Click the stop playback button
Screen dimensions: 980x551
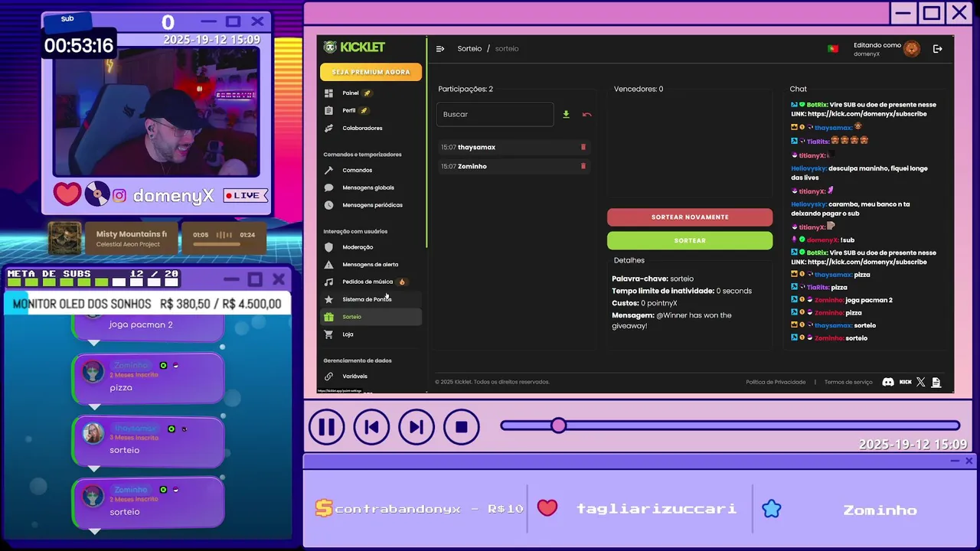(x=461, y=427)
